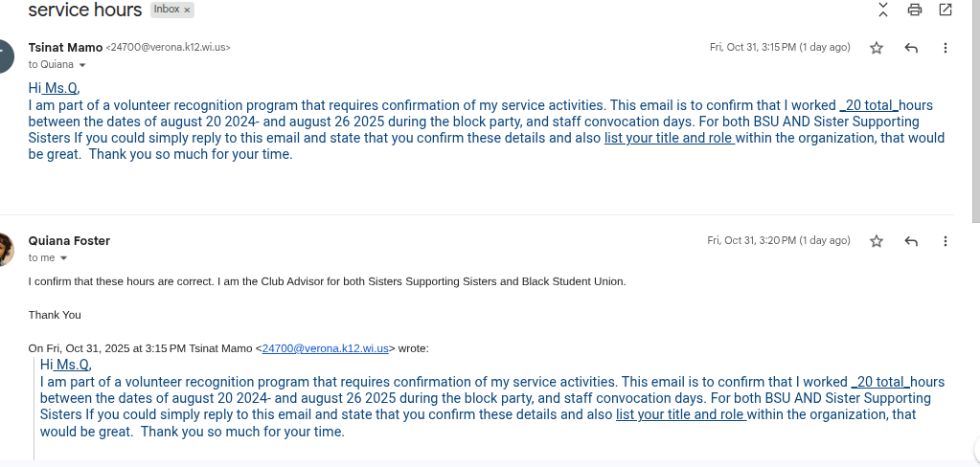Click the Inbox label tag
Image resolution: width=980 pixels, height=467 pixels.
pos(166,10)
